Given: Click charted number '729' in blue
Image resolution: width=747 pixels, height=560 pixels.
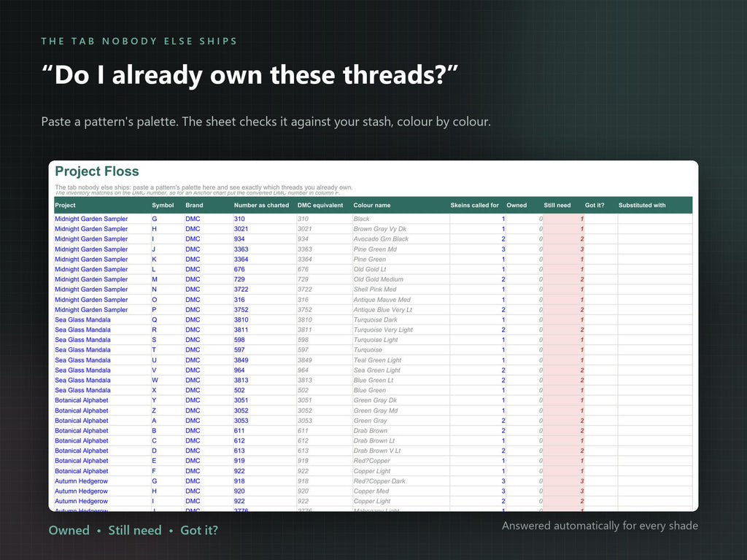Looking at the screenshot, I should [239, 279].
